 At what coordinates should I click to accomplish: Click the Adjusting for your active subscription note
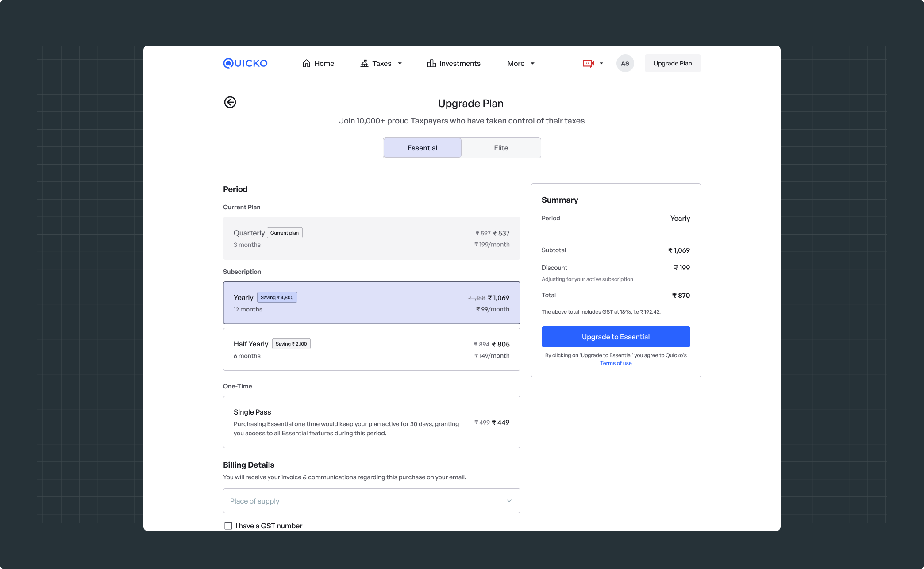[587, 279]
